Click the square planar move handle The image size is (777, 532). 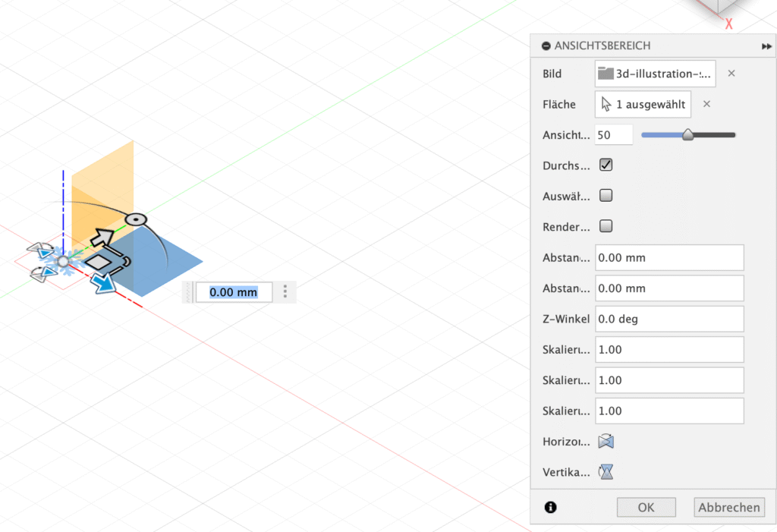(x=99, y=262)
